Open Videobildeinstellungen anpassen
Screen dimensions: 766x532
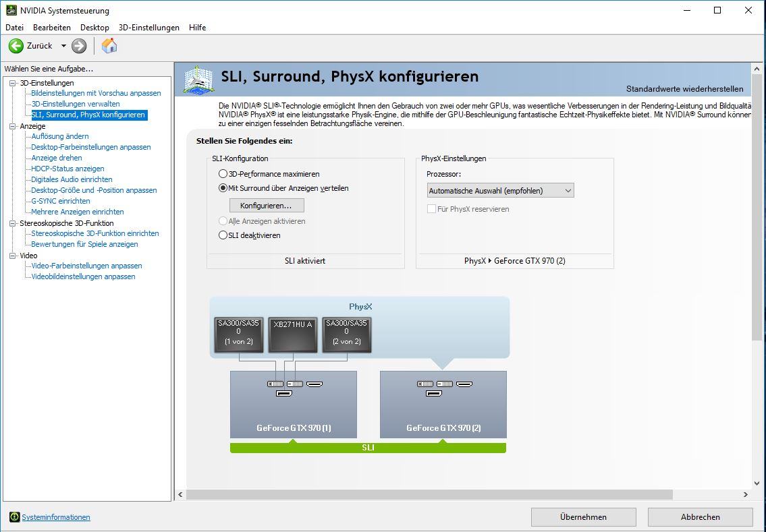[x=84, y=276]
